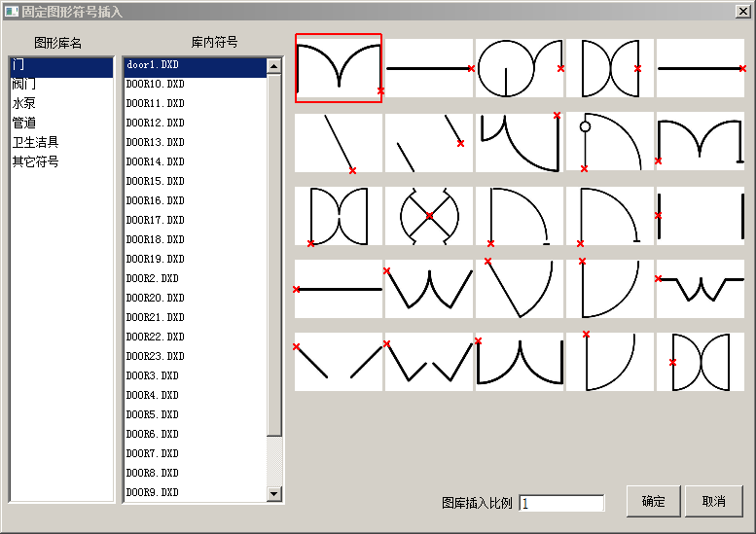The height and width of the screenshot is (534, 756).
Task: Select the circle with vertical line and arc symbol
Action: (520, 68)
